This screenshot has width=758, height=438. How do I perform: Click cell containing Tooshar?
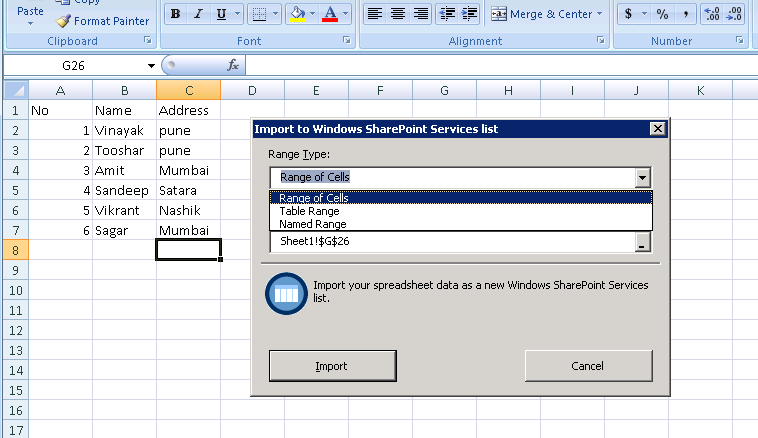coord(124,150)
